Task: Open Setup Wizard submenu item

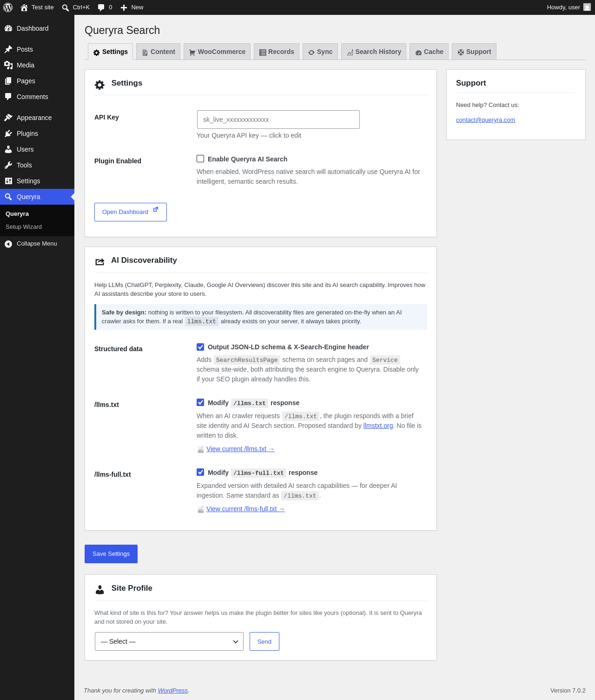Action: point(24,227)
